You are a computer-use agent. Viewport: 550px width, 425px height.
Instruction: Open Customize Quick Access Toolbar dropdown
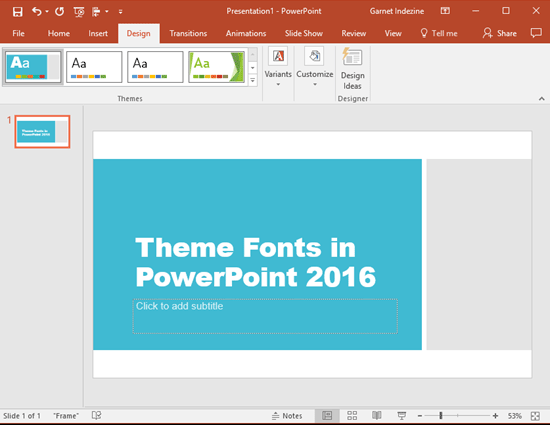(x=120, y=12)
